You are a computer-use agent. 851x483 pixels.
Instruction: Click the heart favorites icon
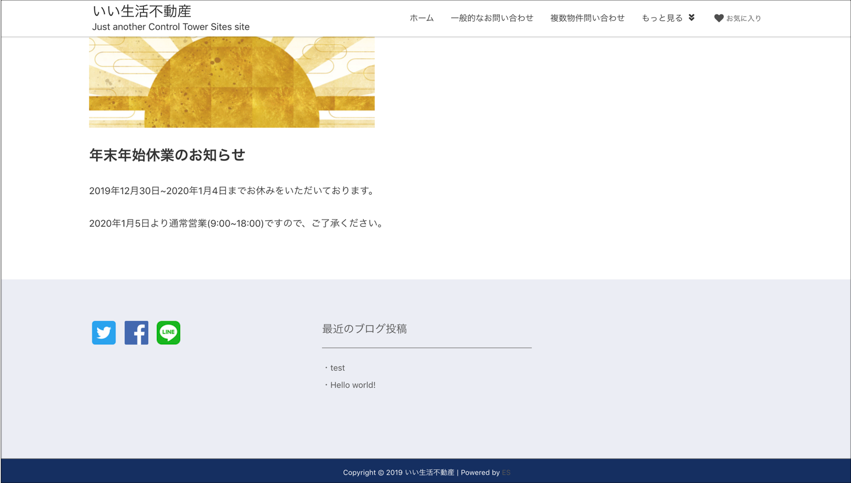click(x=718, y=18)
